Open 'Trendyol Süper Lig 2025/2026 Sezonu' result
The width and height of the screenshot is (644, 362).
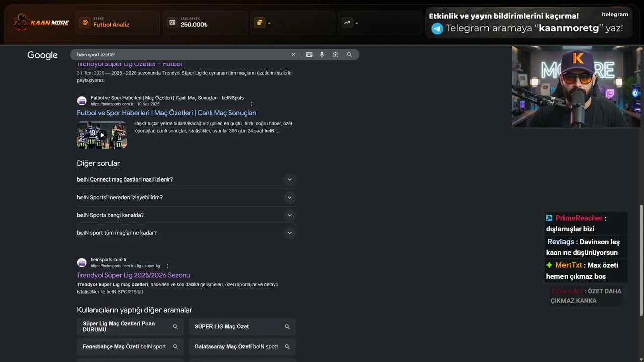(x=133, y=275)
